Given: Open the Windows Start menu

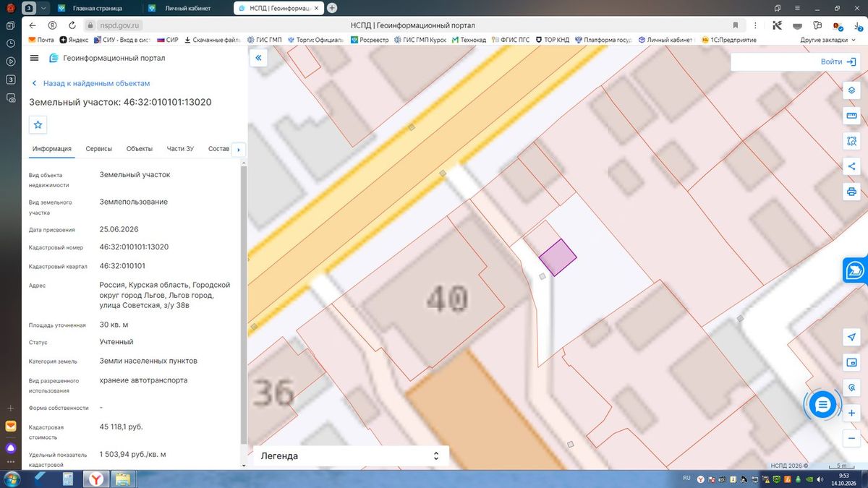Looking at the screenshot, I should coord(12,479).
